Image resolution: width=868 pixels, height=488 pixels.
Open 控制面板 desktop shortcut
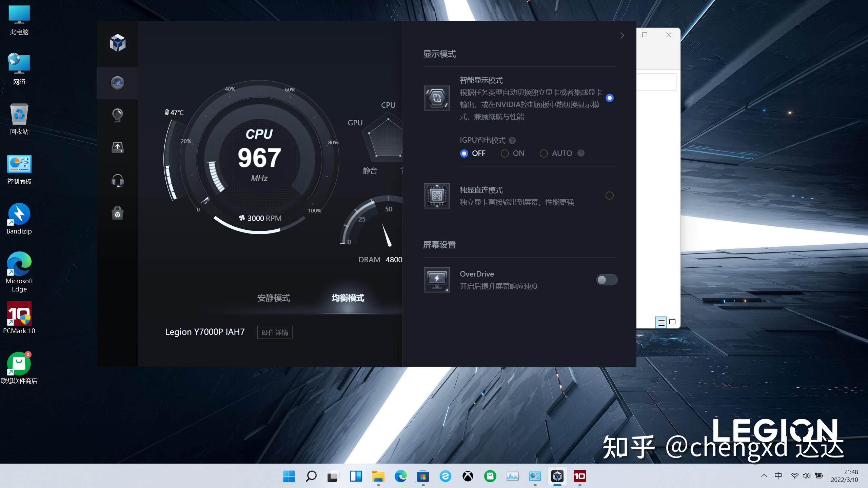(19, 170)
